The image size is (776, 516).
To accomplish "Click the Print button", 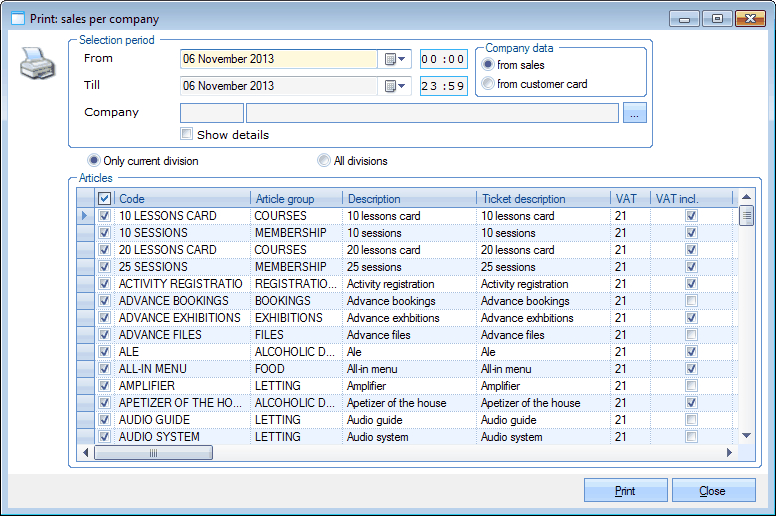I will point(625,491).
